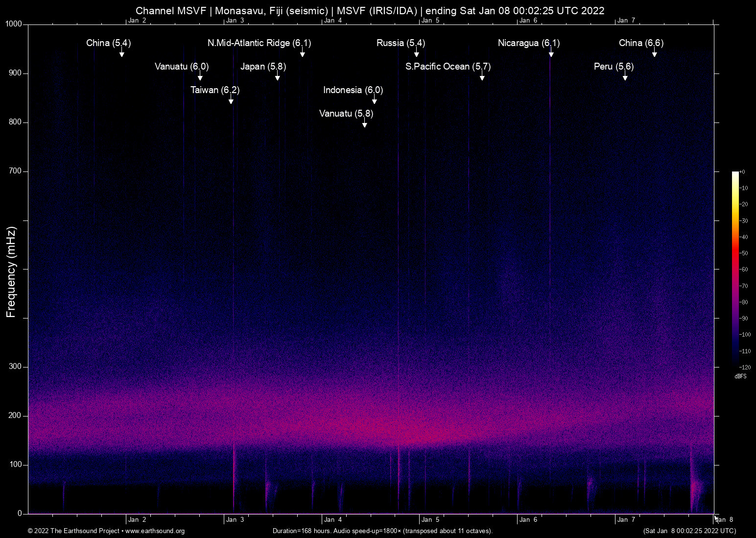Select the Vanuatu (5.8) timeline marker
The image size is (756, 538).
(x=364, y=125)
